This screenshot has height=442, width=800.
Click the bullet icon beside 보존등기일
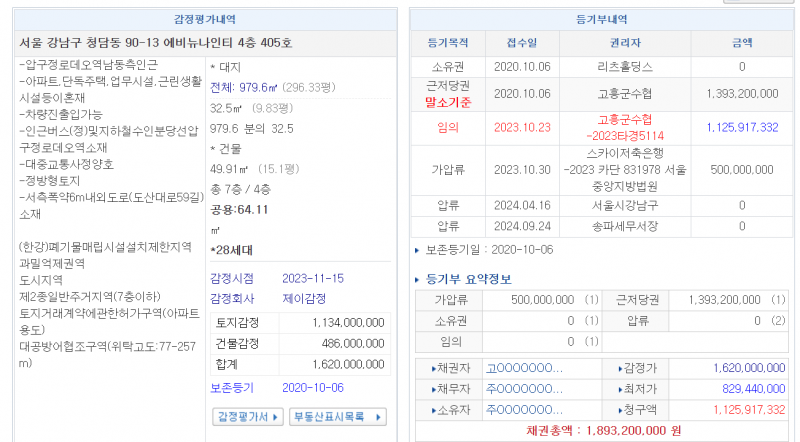coord(418,249)
